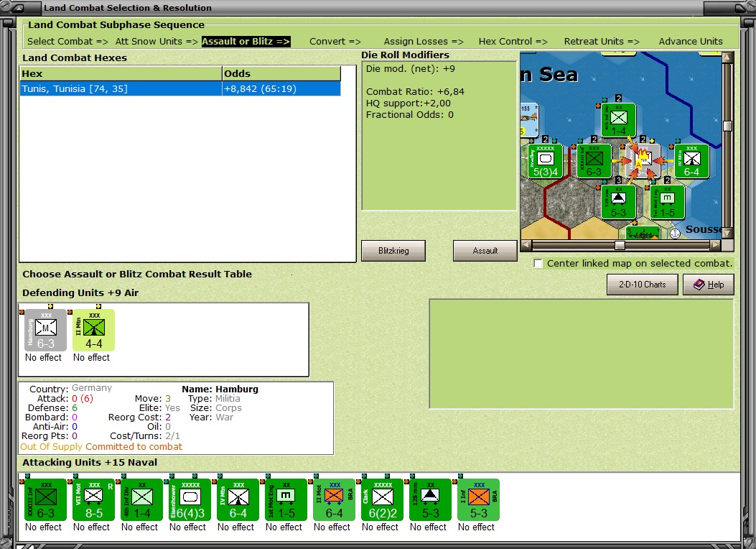Select the Clark HQ counter in attacking units
This screenshot has width=756, height=549.
pos(380,499)
